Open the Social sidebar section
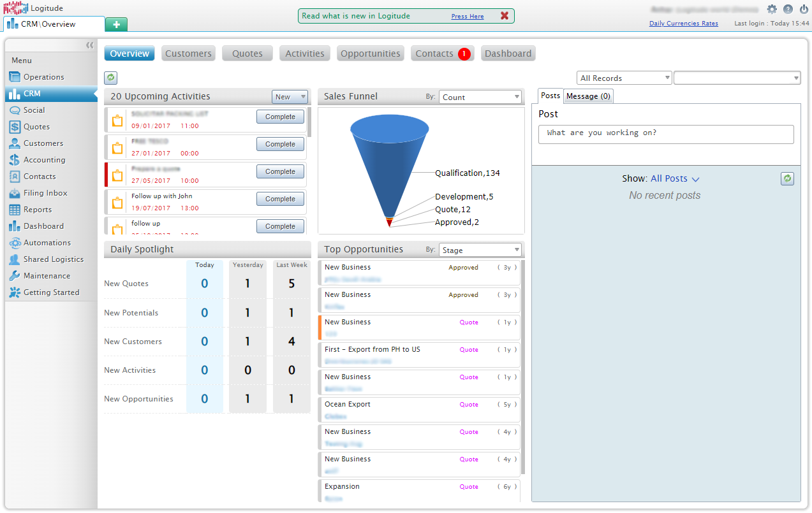This screenshot has height=513, width=812. [51, 110]
